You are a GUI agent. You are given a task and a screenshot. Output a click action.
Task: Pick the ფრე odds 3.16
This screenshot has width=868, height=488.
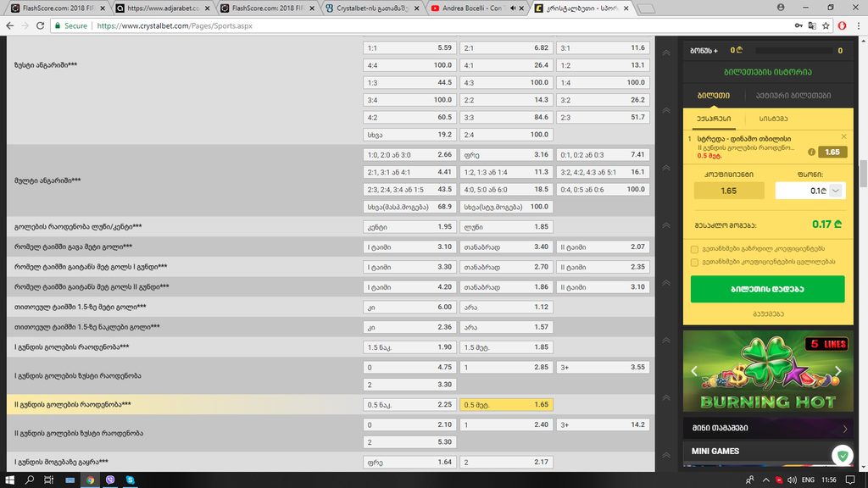(x=506, y=155)
